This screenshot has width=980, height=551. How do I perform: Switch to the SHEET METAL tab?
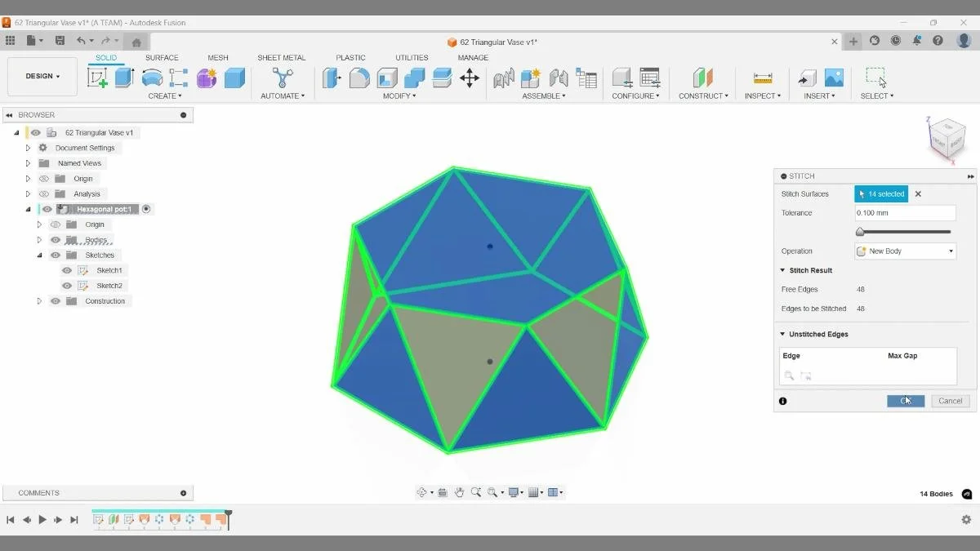[x=282, y=58]
